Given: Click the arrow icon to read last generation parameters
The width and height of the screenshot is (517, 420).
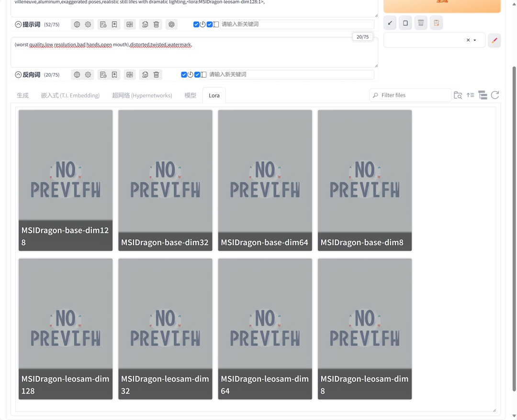Looking at the screenshot, I should coord(390,23).
